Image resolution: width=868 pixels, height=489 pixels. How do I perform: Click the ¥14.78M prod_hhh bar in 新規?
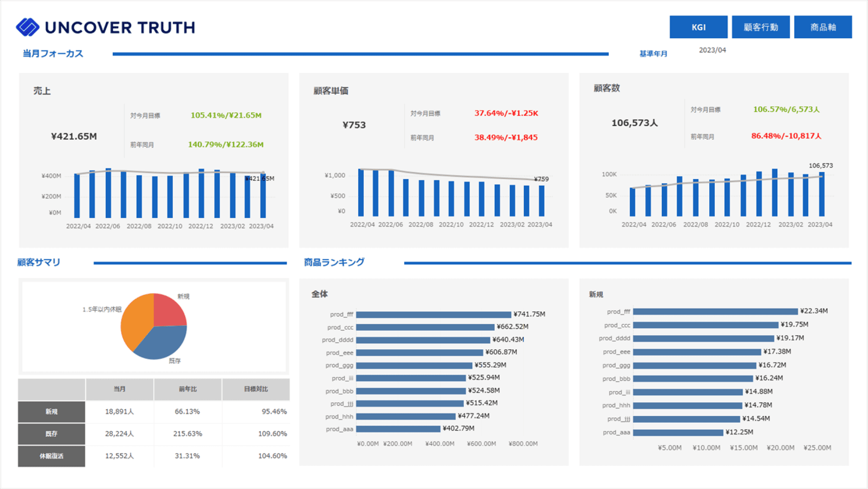point(687,406)
